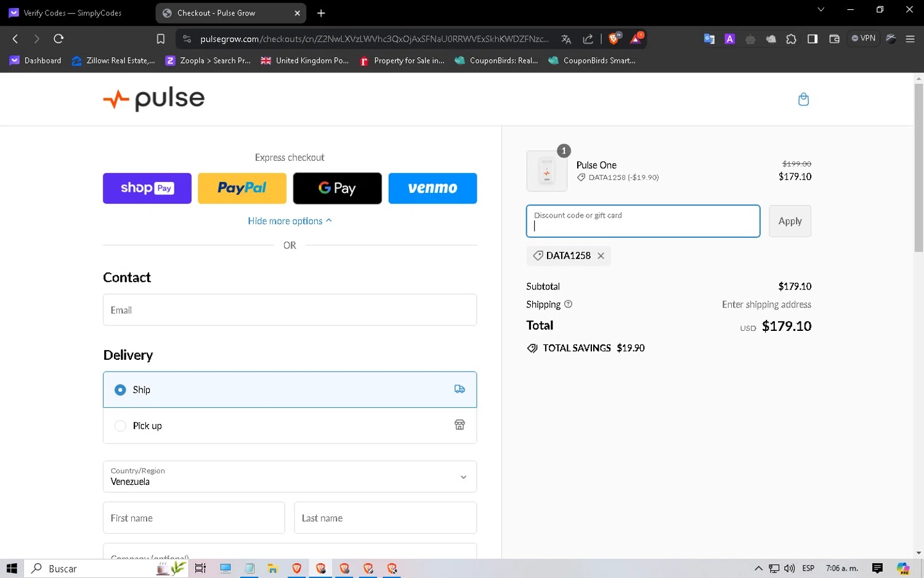This screenshot has height=578, width=924.
Task: Open the Country/Region dropdown
Action: 290,476
